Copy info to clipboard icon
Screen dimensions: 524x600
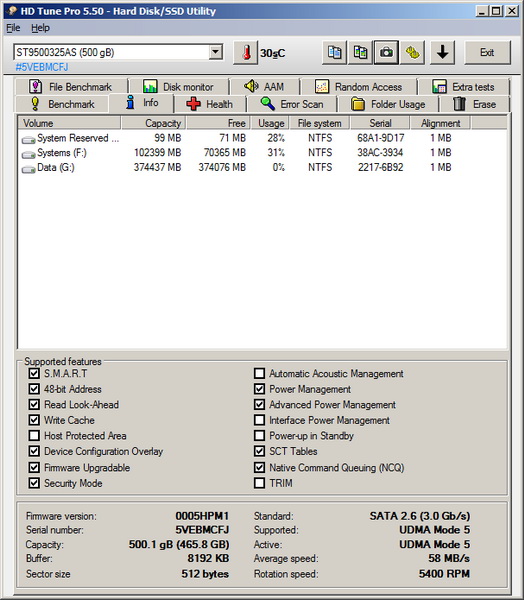click(334, 52)
